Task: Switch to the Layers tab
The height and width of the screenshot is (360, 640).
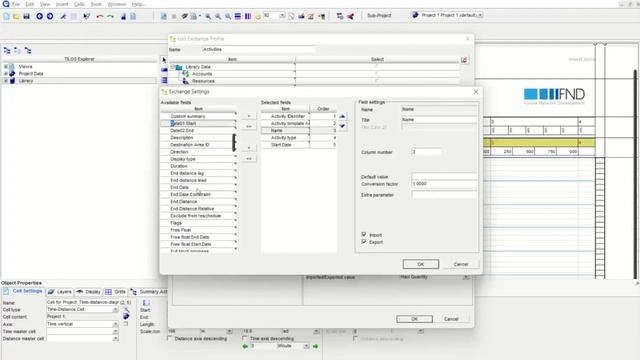Action: (x=60, y=292)
